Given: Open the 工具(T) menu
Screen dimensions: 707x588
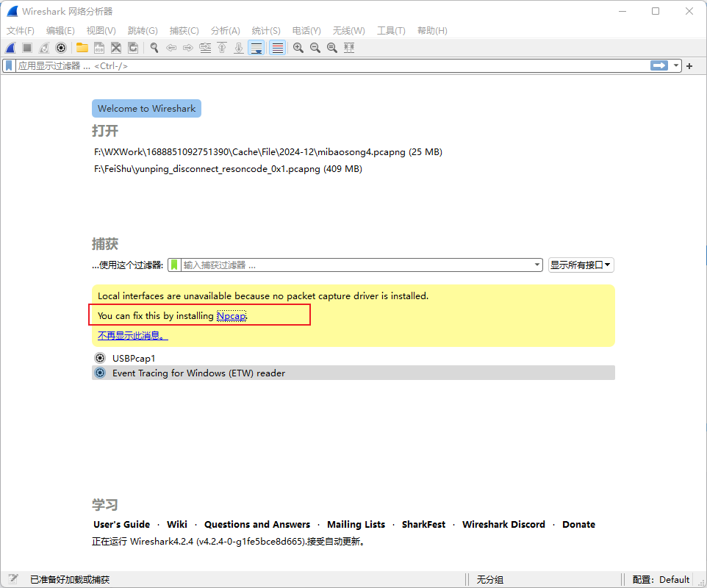Looking at the screenshot, I should 391,31.
